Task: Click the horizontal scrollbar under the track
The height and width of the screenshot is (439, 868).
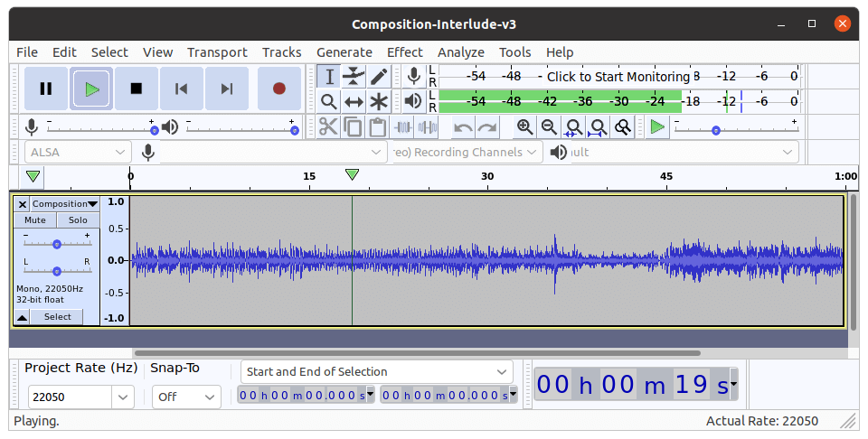Action: point(416,353)
